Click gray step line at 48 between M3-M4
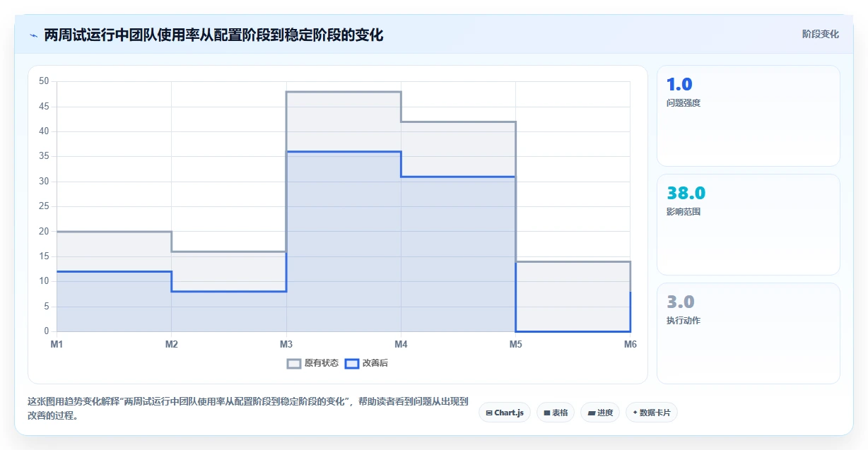Image resolution: width=868 pixels, height=450 pixels. [x=344, y=92]
